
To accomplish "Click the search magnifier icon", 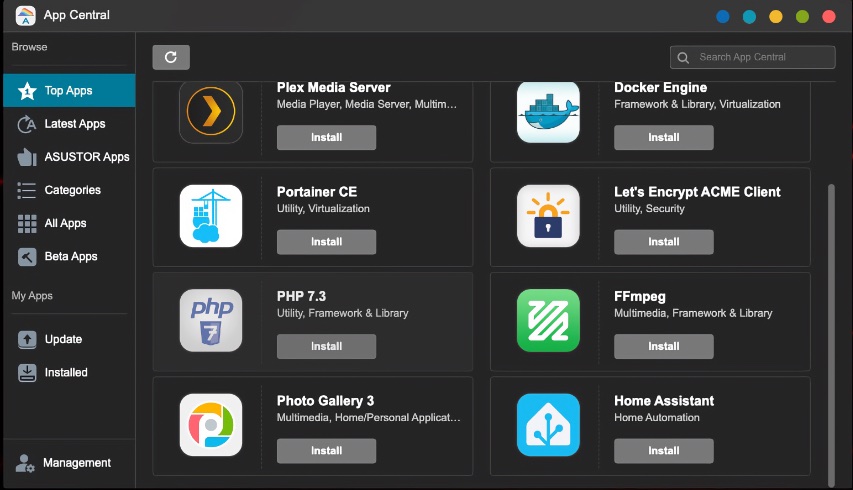I will [x=683, y=57].
